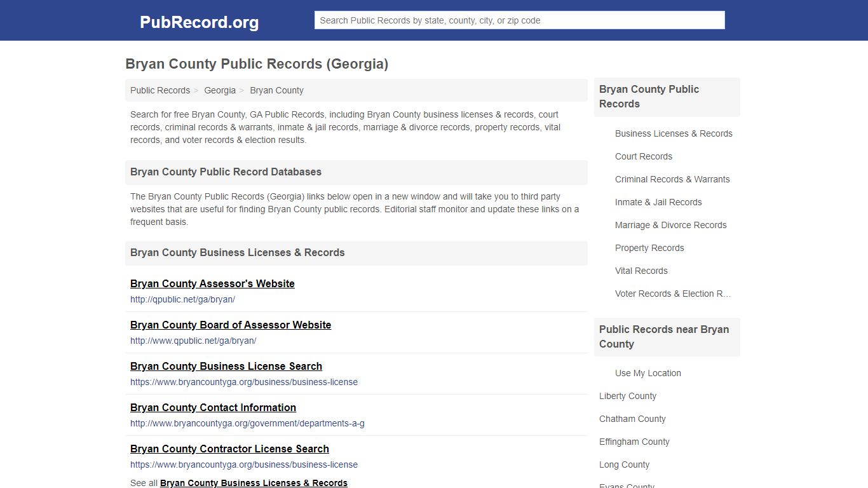Open Long County nearby records
868x488 pixels.
click(624, 464)
